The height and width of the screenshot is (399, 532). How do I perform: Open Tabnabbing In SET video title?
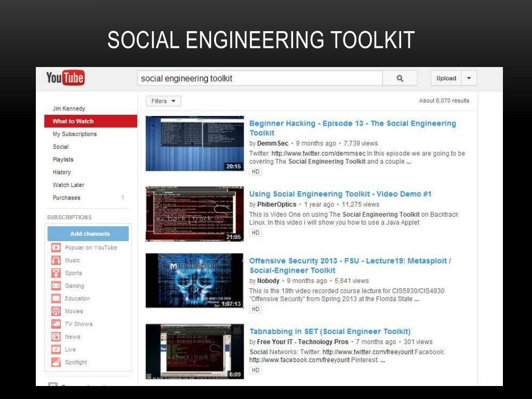330,331
